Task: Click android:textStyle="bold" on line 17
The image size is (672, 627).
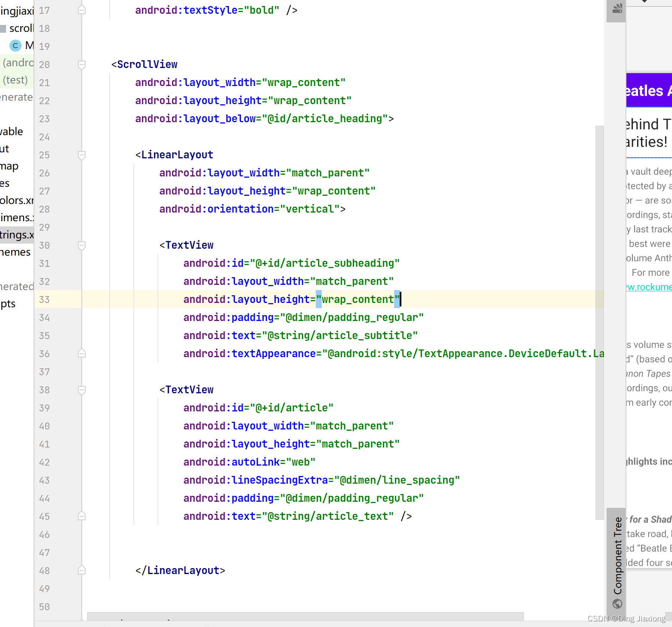Action: tap(207, 10)
